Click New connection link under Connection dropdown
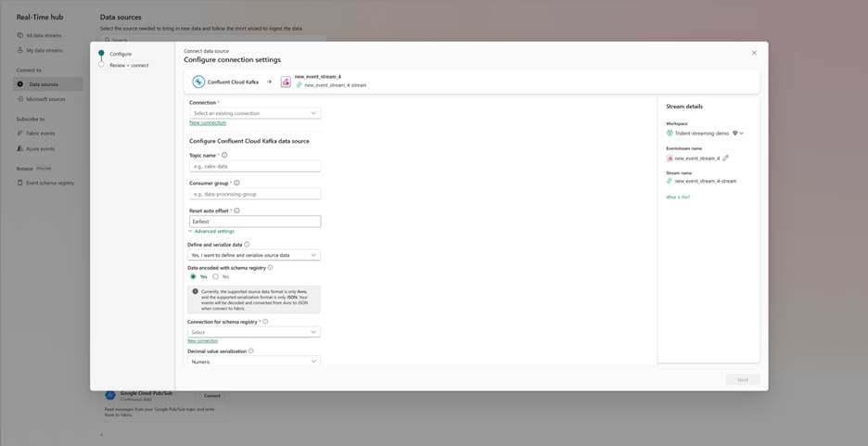 tap(208, 122)
